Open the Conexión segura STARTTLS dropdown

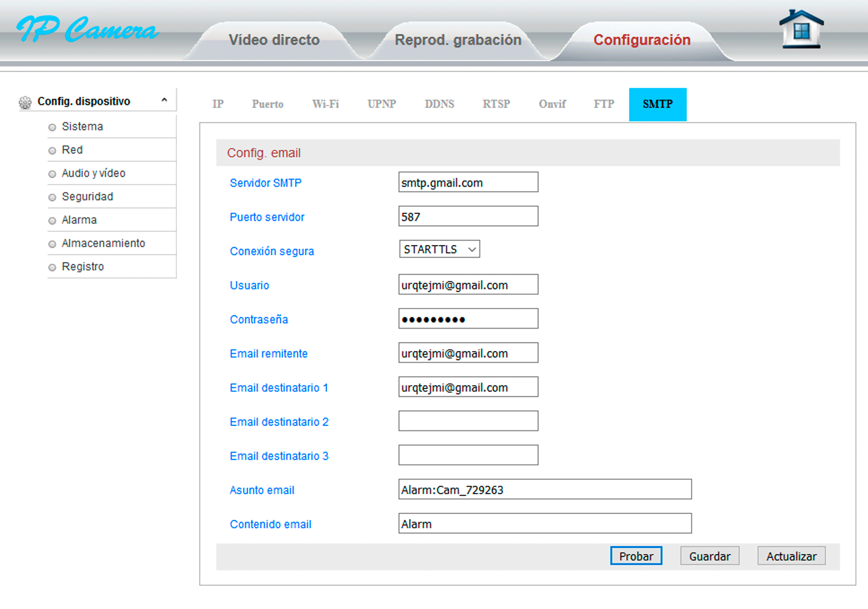439,249
